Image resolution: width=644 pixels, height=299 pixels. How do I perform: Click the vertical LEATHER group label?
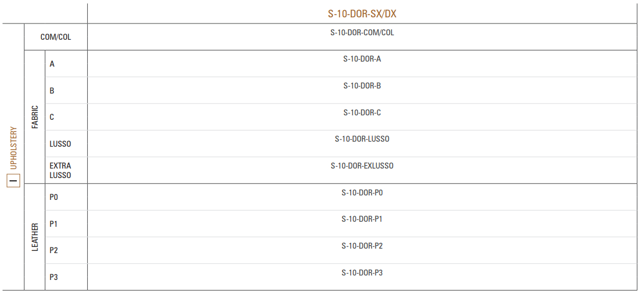pyautogui.click(x=35, y=237)
